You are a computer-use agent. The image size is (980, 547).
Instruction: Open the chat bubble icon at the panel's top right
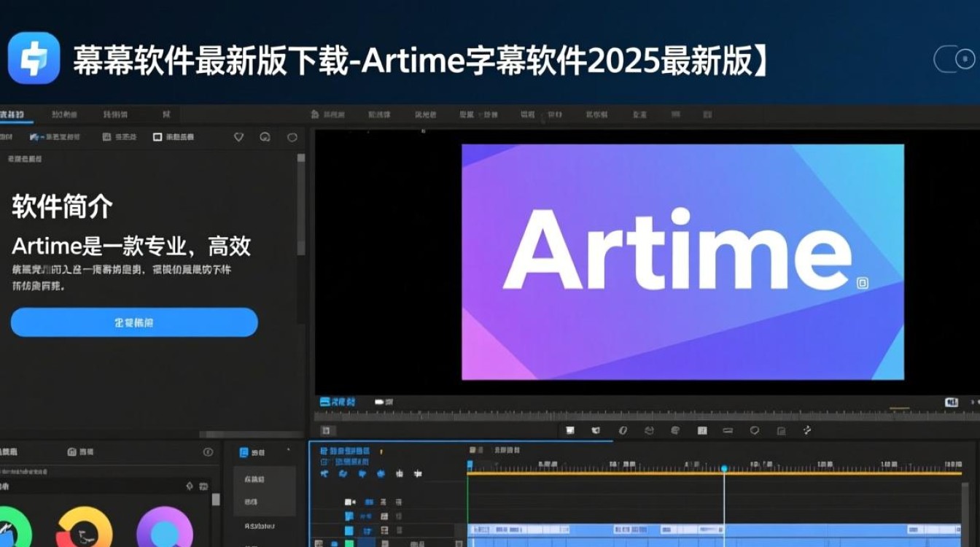point(292,136)
